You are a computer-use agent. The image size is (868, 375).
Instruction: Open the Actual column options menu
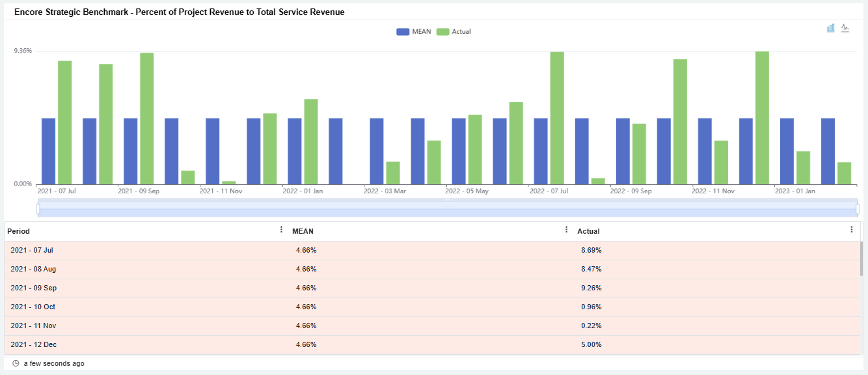point(851,230)
